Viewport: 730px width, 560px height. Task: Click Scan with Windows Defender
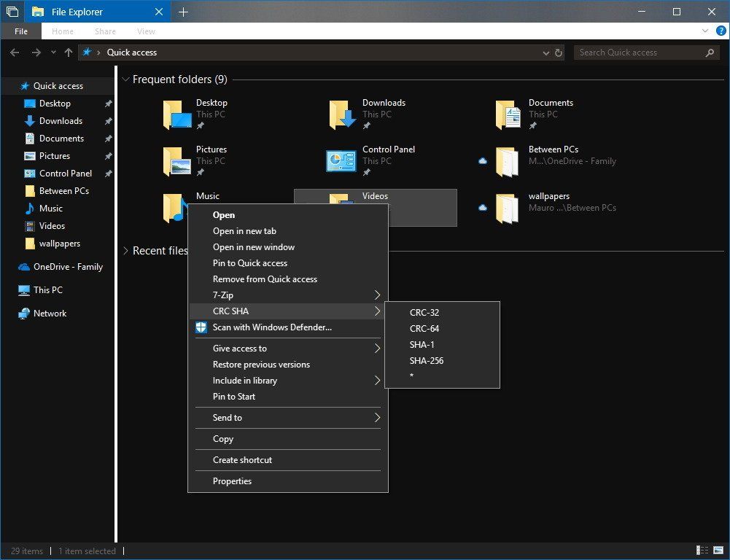click(x=271, y=327)
